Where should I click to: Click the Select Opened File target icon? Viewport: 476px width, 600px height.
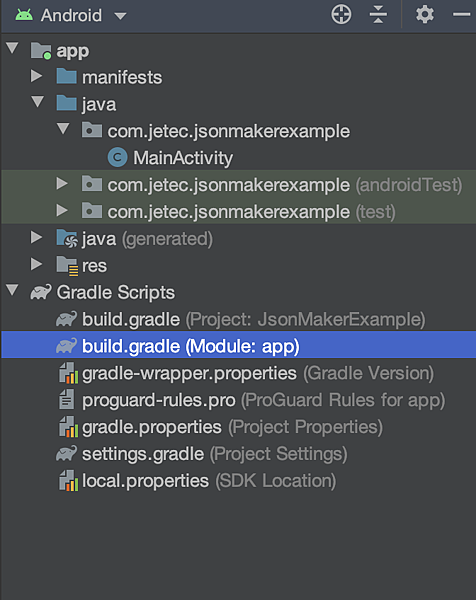click(x=341, y=15)
